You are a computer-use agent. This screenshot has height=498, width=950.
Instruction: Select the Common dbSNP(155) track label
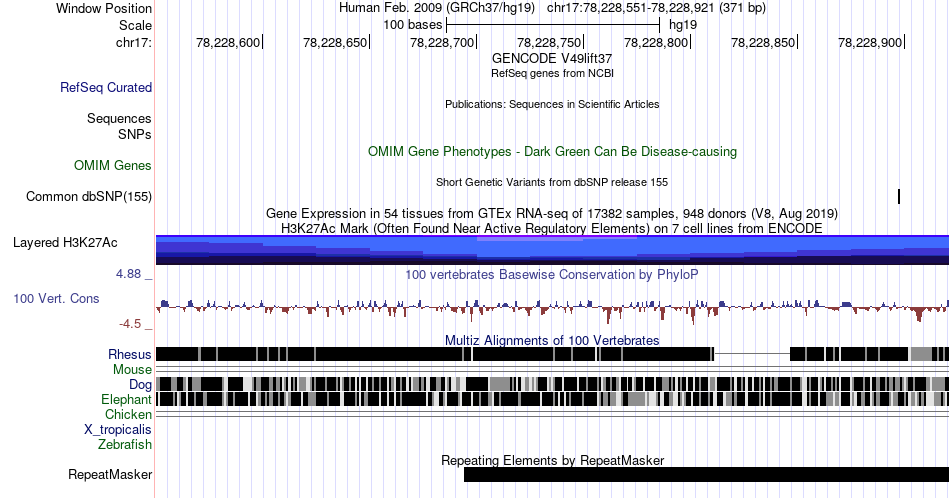tap(89, 196)
